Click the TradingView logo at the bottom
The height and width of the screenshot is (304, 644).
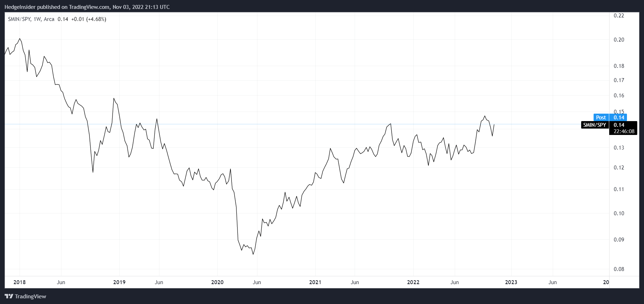[26, 296]
